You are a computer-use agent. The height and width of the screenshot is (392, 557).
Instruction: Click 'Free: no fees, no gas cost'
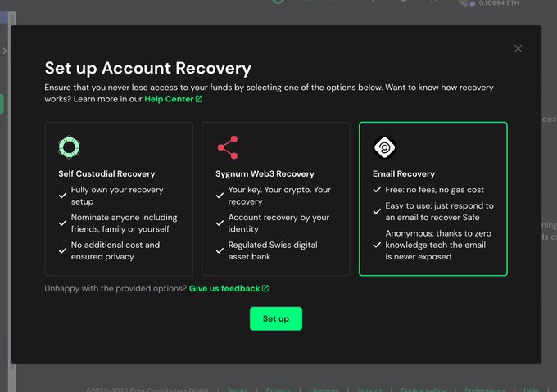point(434,190)
